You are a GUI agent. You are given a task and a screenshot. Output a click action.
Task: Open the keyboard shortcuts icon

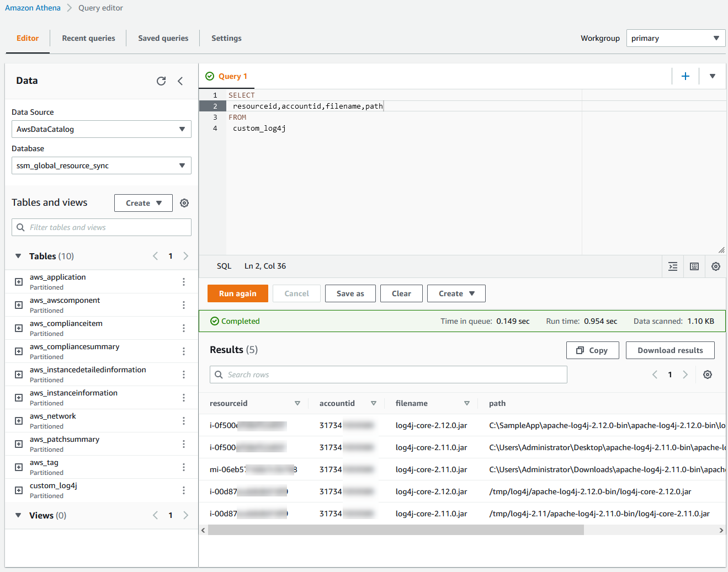coord(694,266)
